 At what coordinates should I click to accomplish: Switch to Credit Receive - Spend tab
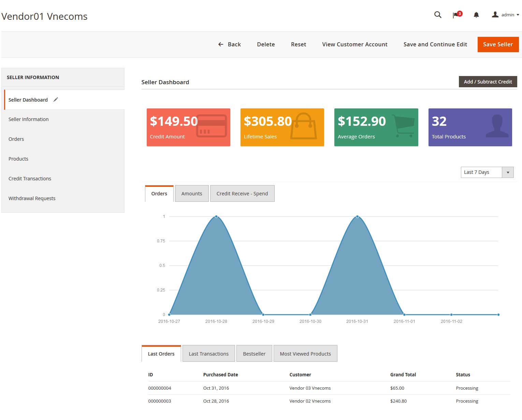(x=242, y=193)
